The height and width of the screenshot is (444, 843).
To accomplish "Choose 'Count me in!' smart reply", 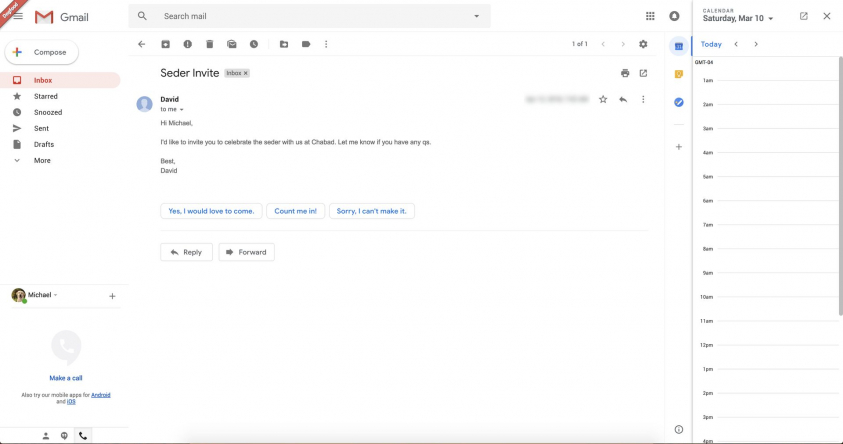I will tap(296, 211).
